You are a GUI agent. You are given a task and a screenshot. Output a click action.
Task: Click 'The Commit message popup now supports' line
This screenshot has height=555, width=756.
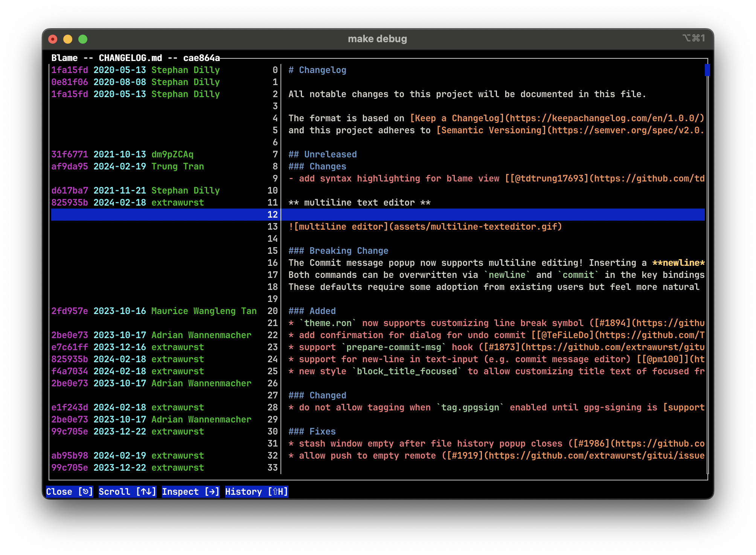(497, 263)
